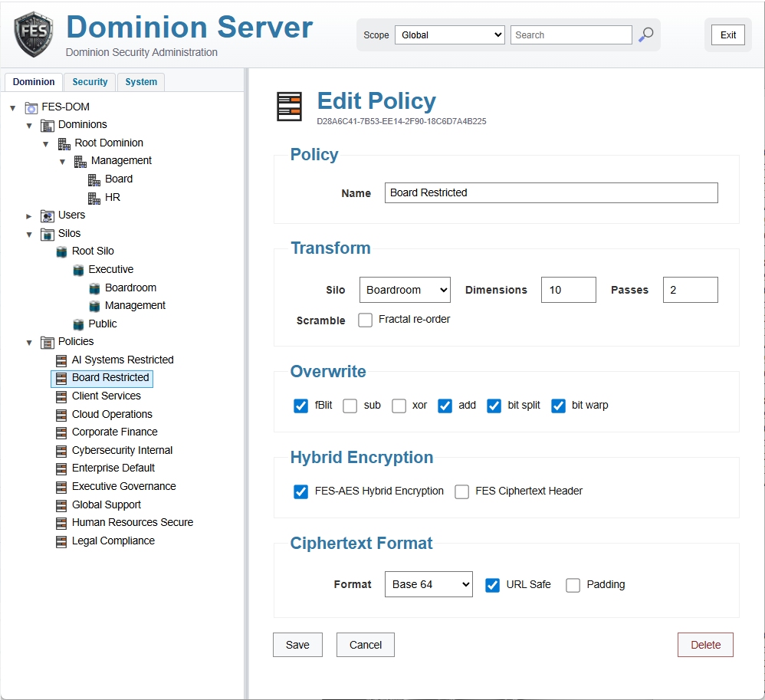Viewport: 765px width, 700px height.
Task: Click the Boardroom silo icon
Action: [x=94, y=288]
